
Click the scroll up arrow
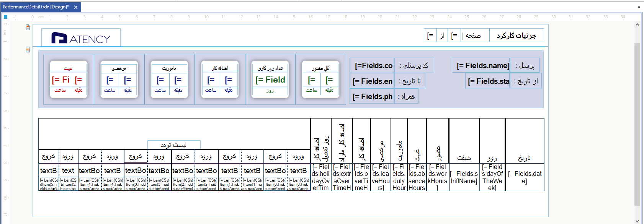click(637, 24)
